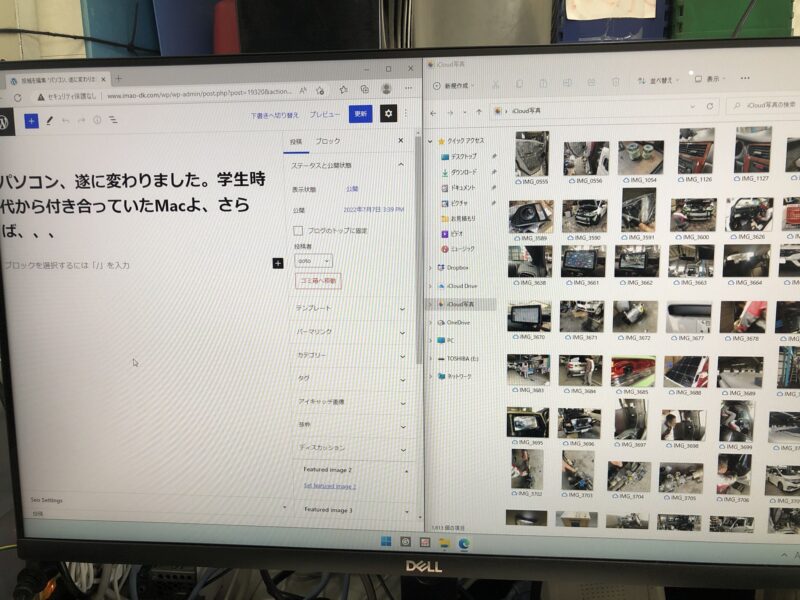
Task: Click the publish date 2022年7月7日 link
Action: click(374, 209)
